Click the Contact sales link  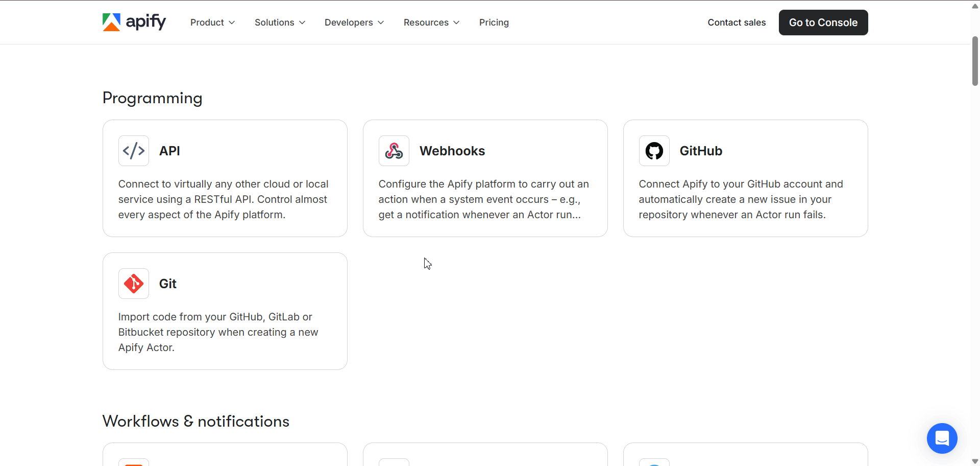tap(737, 22)
